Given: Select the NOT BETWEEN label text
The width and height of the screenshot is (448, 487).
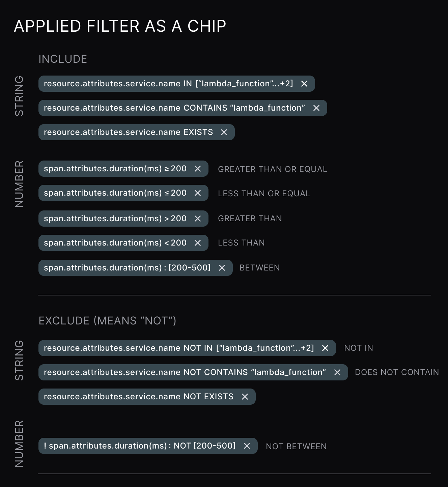Looking at the screenshot, I should click(x=296, y=446).
